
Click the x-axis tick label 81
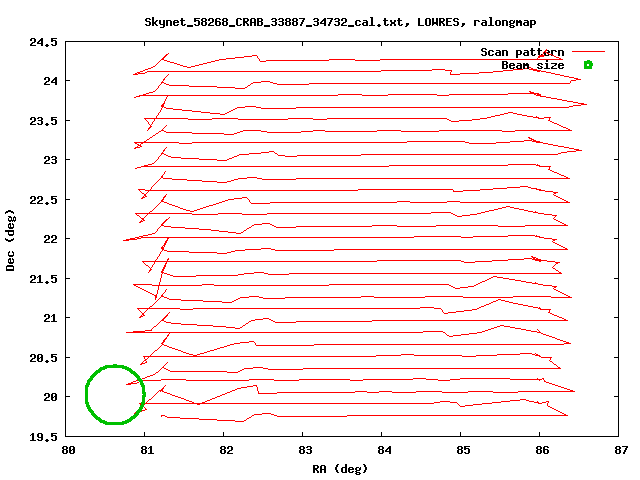click(147, 450)
